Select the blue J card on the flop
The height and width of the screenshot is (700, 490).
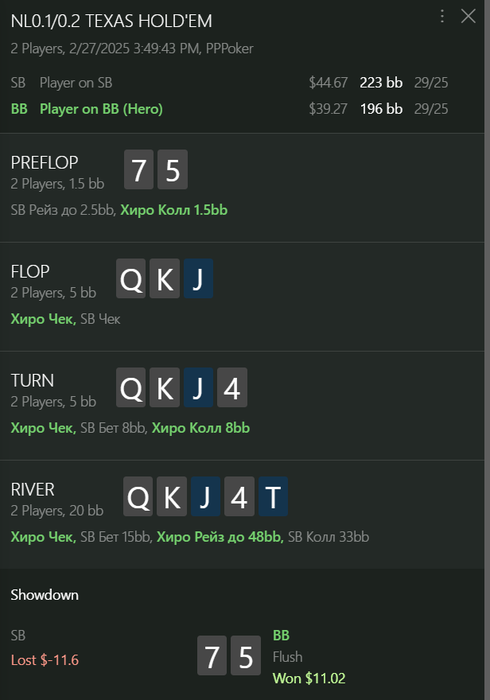tap(198, 279)
